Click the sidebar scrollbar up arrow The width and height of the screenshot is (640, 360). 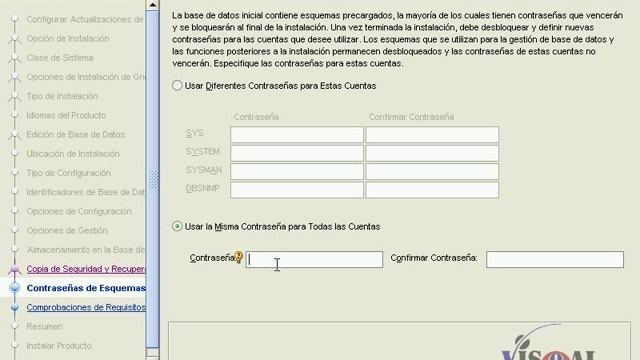click(x=152, y=4)
